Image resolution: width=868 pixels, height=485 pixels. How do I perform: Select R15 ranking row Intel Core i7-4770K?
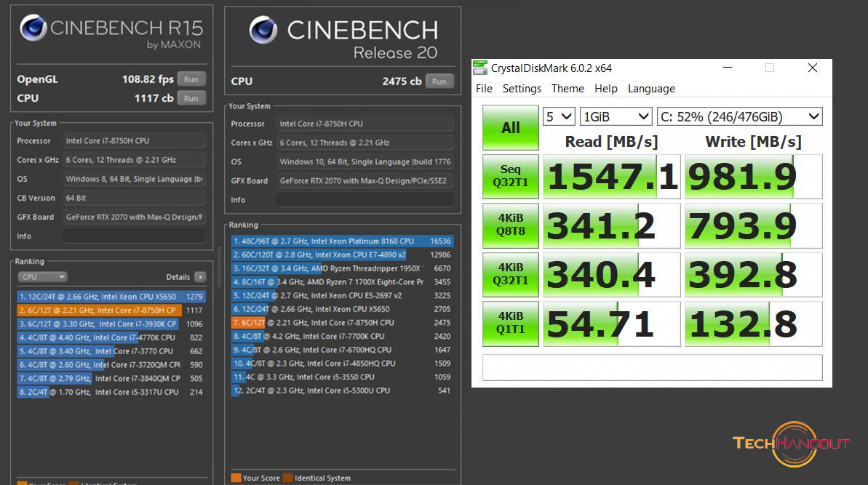tap(111, 337)
